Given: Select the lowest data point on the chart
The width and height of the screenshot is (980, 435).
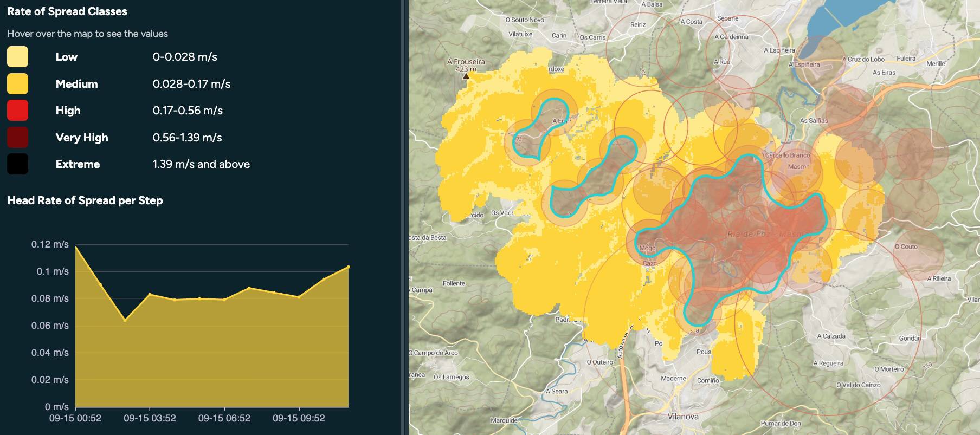Looking at the screenshot, I should pyautogui.click(x=125, y=320).
